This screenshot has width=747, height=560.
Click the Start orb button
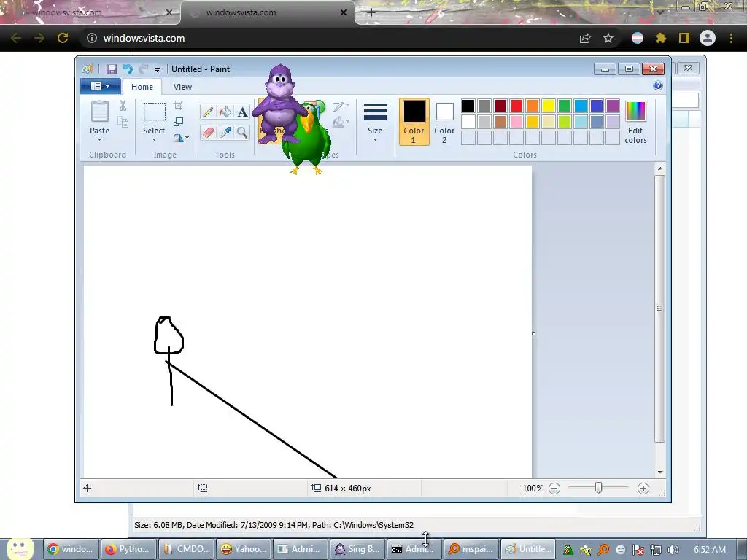coord(20,548)
